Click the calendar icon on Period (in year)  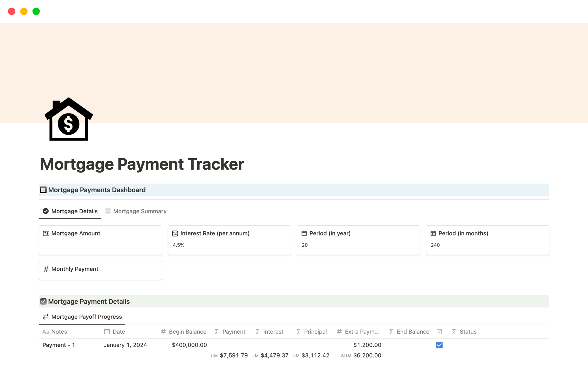coord(304,233)
